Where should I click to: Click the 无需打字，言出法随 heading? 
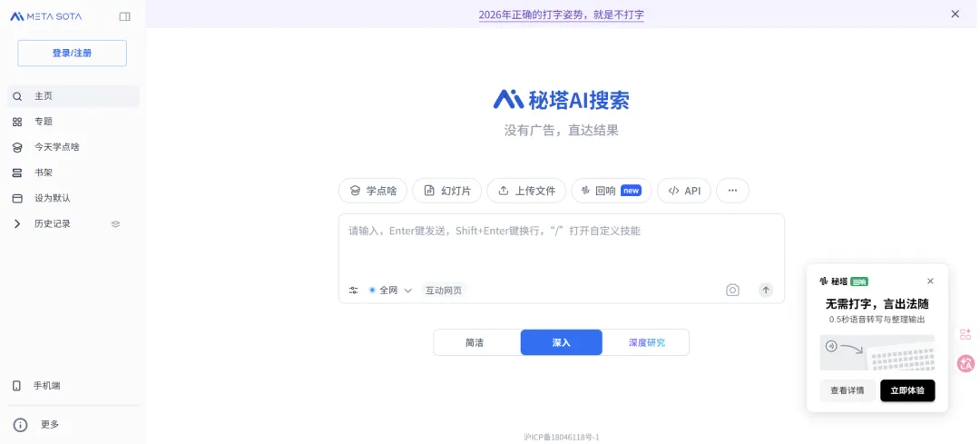(877, 304)
